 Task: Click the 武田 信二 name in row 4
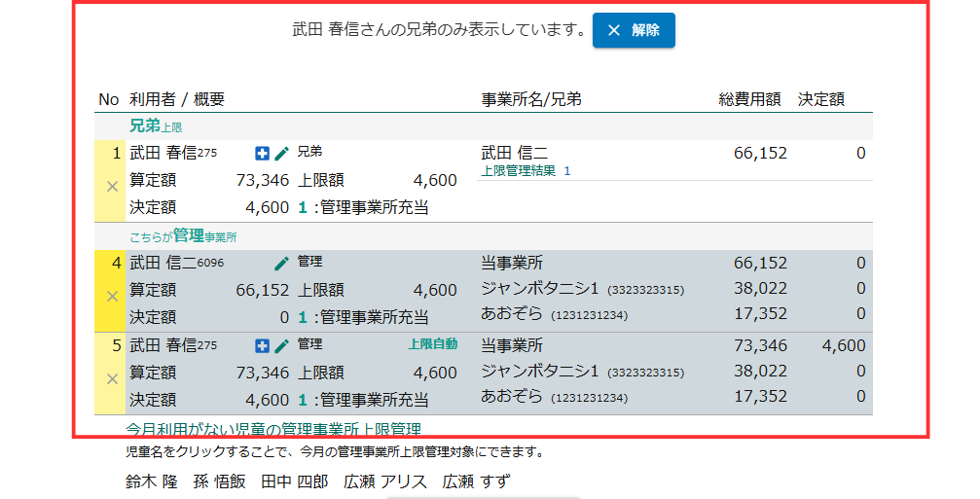[x=163, y=263]
